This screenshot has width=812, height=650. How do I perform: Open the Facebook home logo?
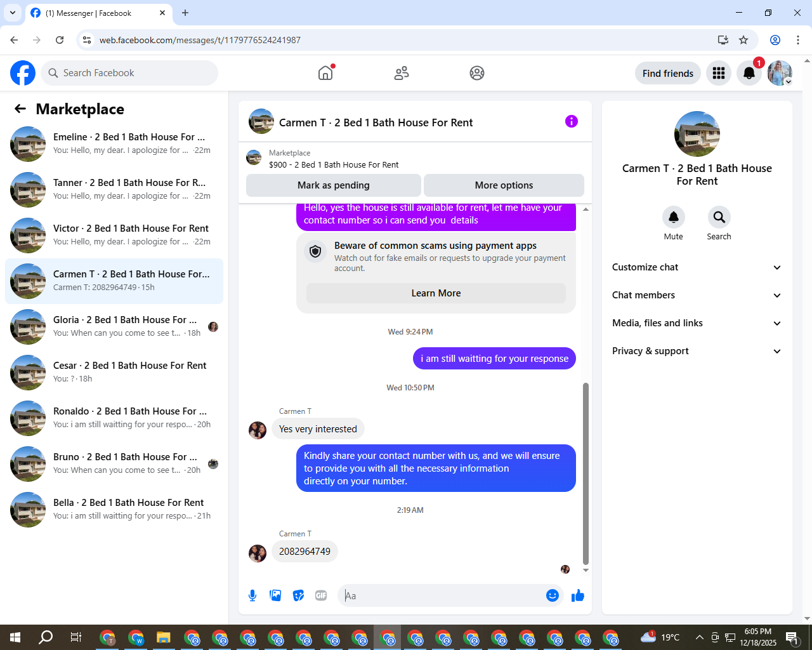[23, 73]
